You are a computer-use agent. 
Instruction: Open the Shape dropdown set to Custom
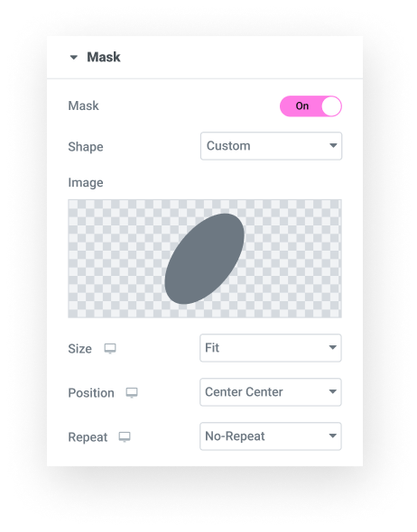[271, 146]
